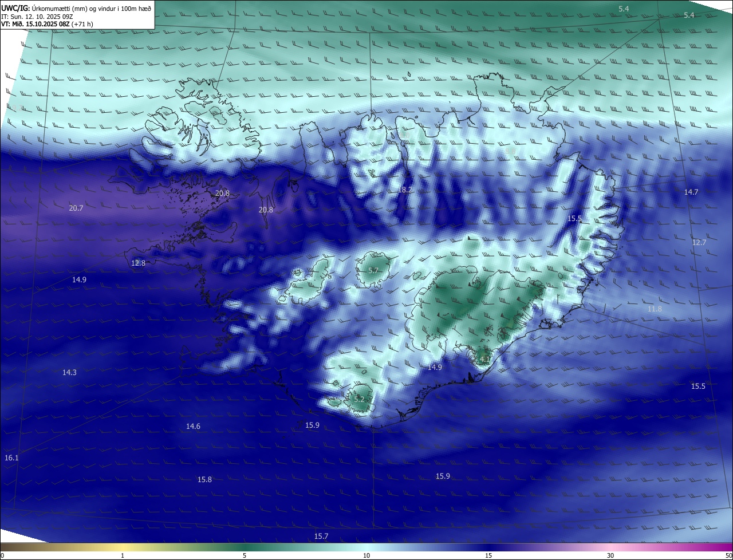Click the 15.7 value above the colour scale

(321, 537)
